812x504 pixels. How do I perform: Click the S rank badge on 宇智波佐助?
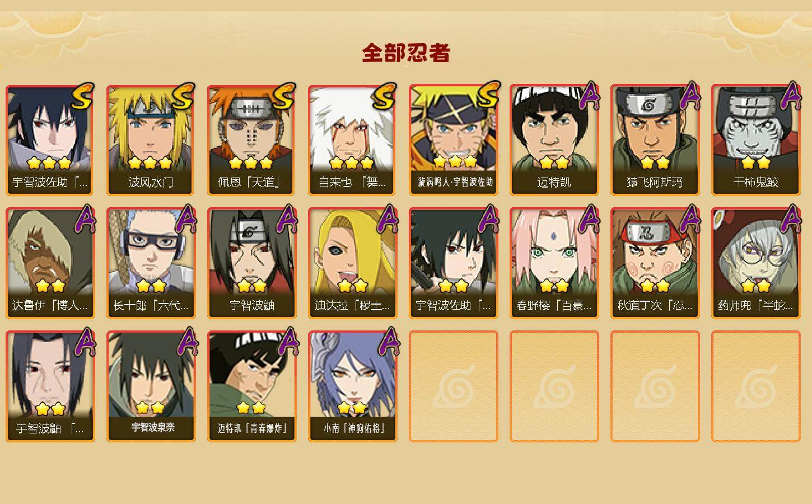83,96
